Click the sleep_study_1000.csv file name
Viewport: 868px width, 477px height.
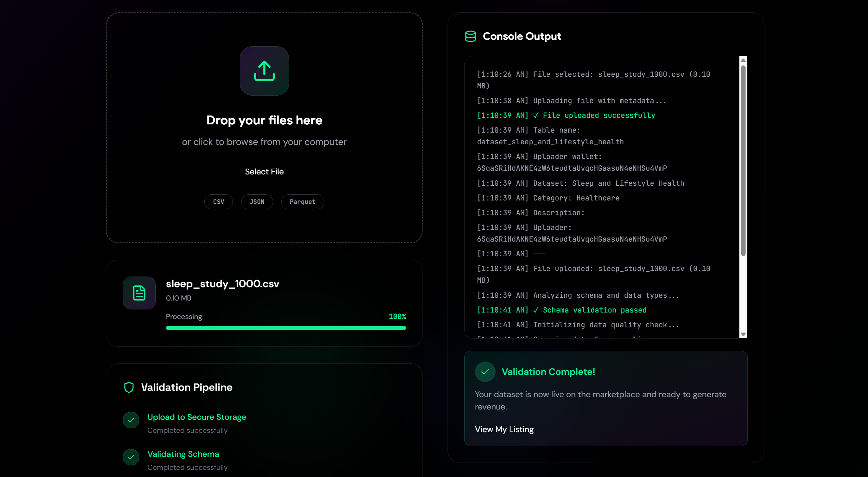(222, 284)
